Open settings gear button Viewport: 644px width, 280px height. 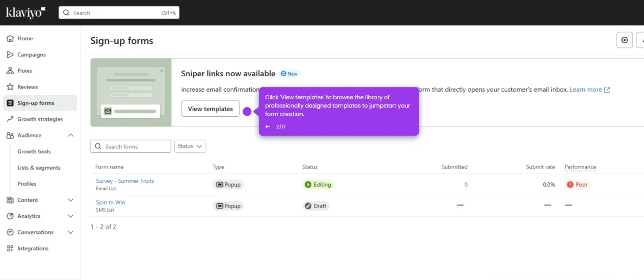coord(625,40)
